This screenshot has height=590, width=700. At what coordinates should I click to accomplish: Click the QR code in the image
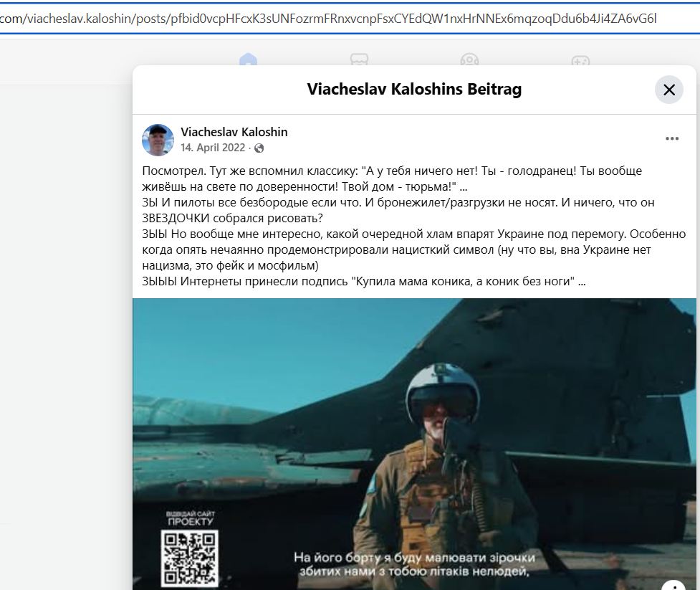tap(190, 558)
